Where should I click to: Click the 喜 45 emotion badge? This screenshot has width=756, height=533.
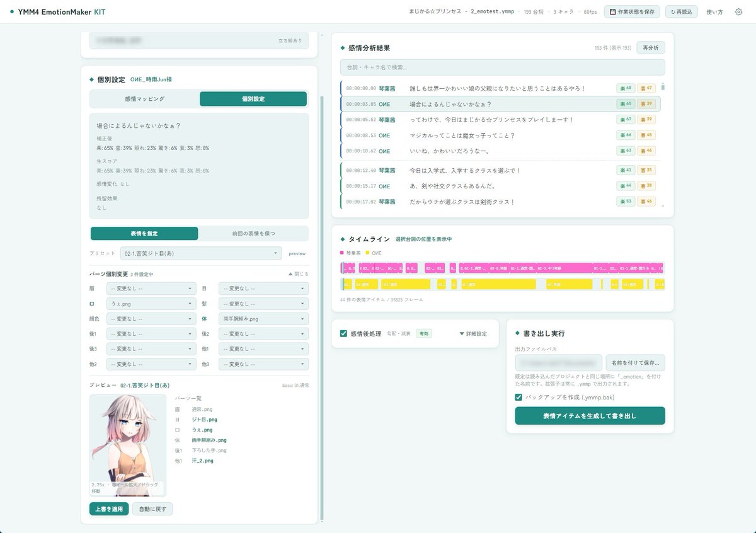tap(646, 135)
